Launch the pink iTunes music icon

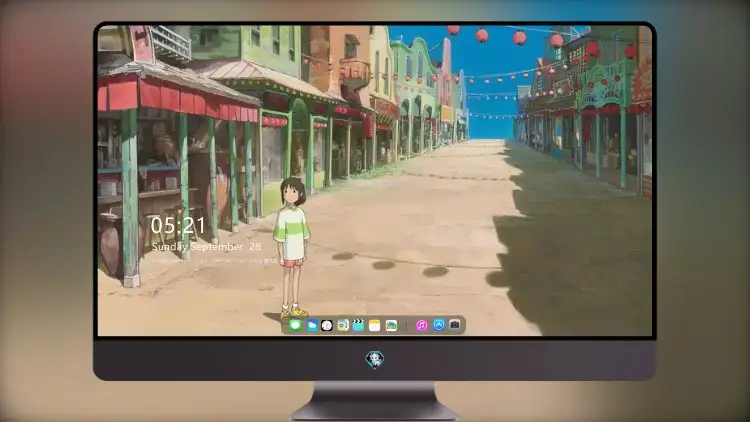421,325
